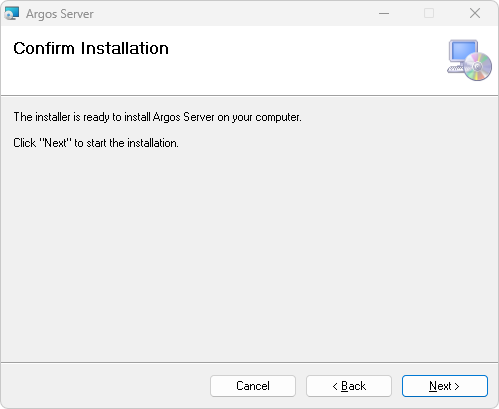This screenshot has height=409, width=499.
Task: Cancel the Argos Server installation
Action: click(x=253, y=386)
